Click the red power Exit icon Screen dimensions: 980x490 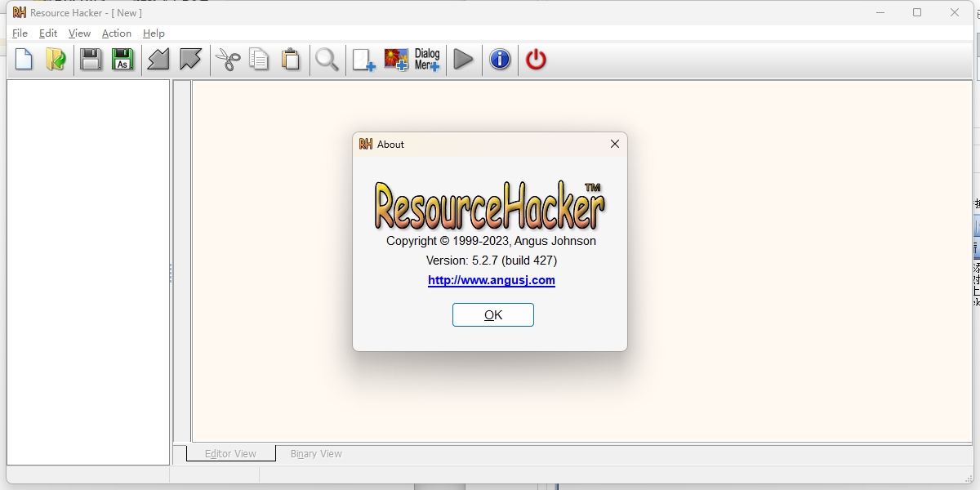pos(536,60)
